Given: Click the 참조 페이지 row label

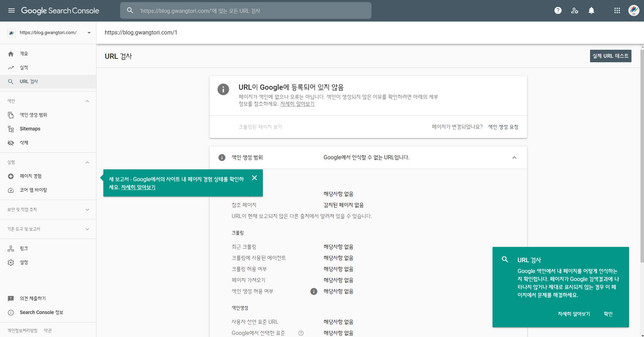Looking at the screenshot, I should 244,205.
